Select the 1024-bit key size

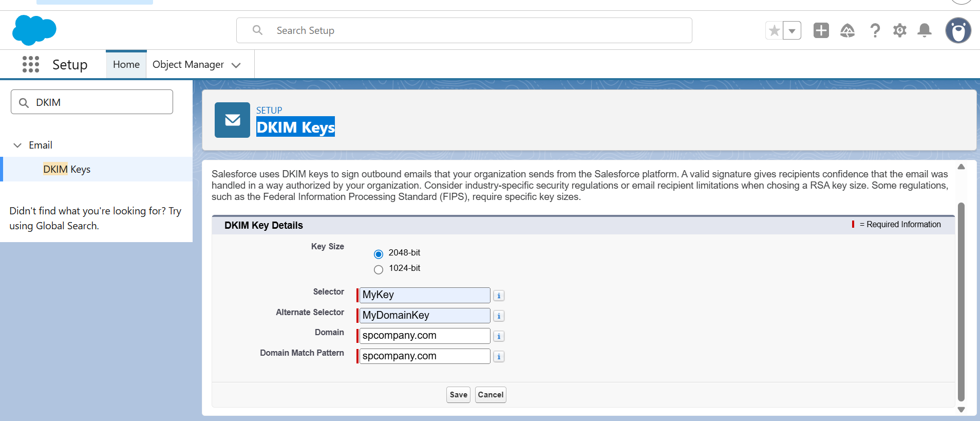pyautogui.click(x=379, y=269)
